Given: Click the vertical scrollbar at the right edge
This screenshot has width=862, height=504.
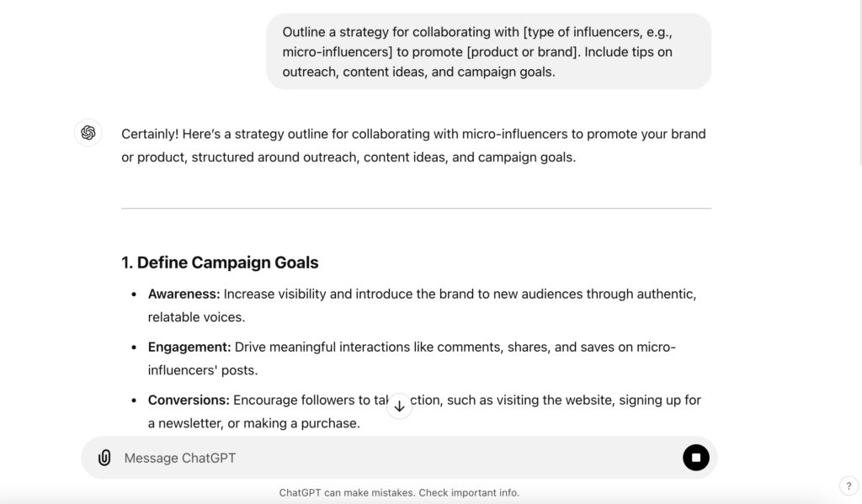Looking at the screenshot, I should (859, 82).
